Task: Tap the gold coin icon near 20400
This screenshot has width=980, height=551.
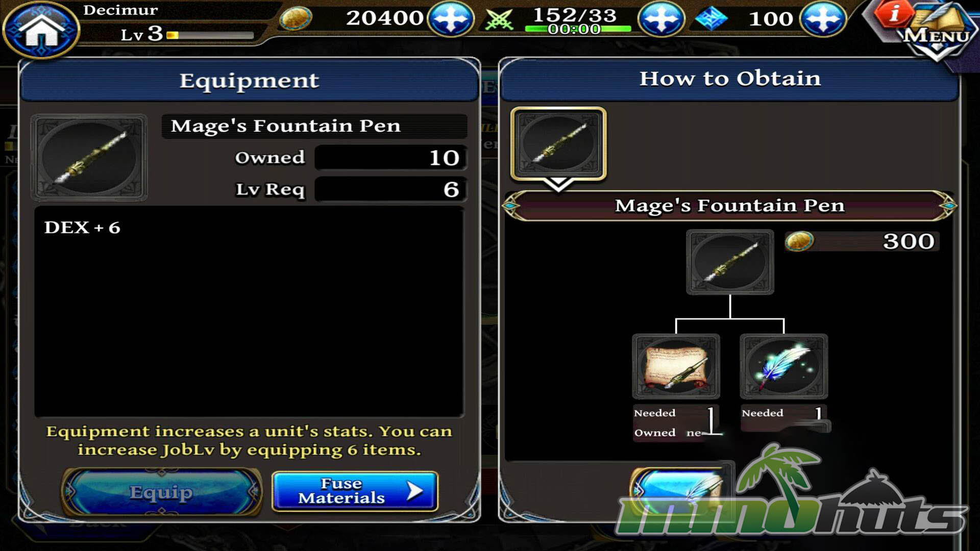Action: (296, 19)
